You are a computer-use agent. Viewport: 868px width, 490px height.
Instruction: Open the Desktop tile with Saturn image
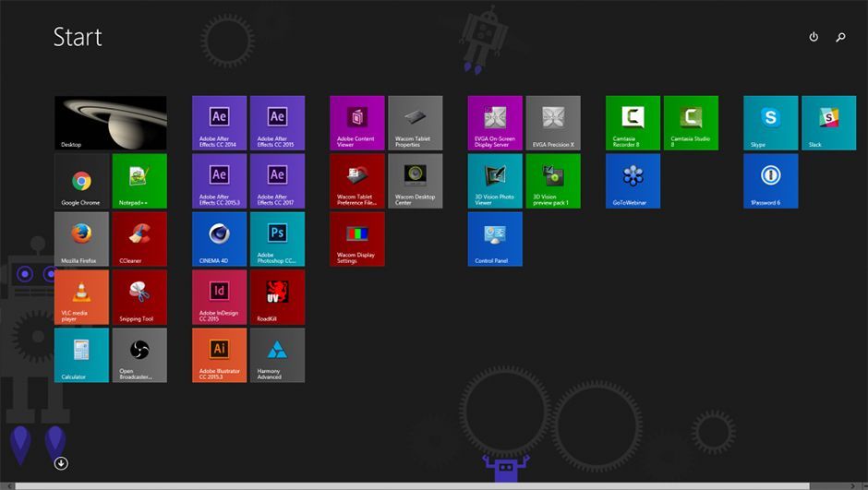[x=111, y=123]
